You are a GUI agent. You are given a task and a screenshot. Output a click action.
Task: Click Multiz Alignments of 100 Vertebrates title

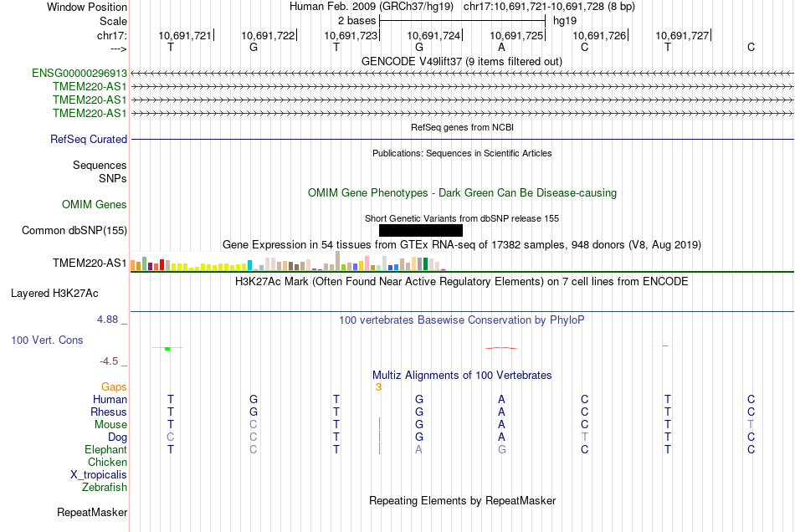[462, 375]
